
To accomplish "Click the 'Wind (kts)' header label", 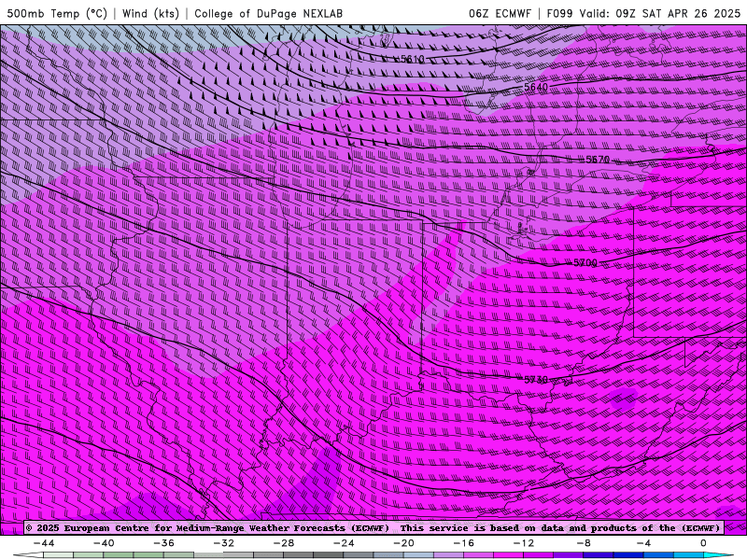I will [x=150, y=13].
